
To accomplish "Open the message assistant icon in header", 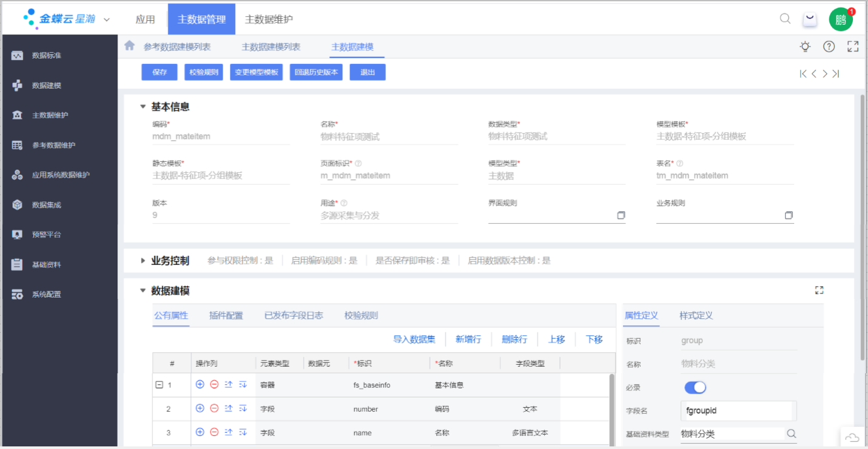I will (x=810, y=19).
